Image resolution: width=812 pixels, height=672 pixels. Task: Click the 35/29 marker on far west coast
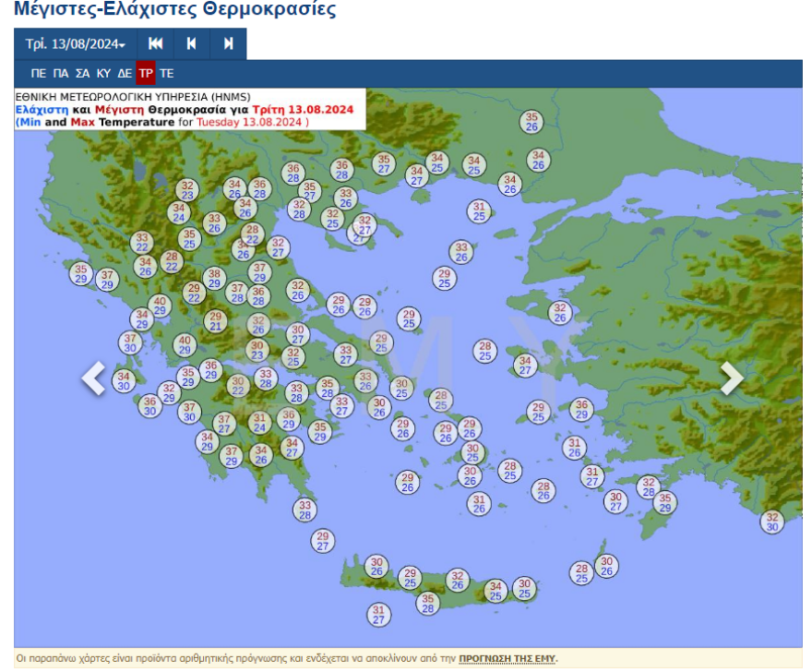coord(81,274)
